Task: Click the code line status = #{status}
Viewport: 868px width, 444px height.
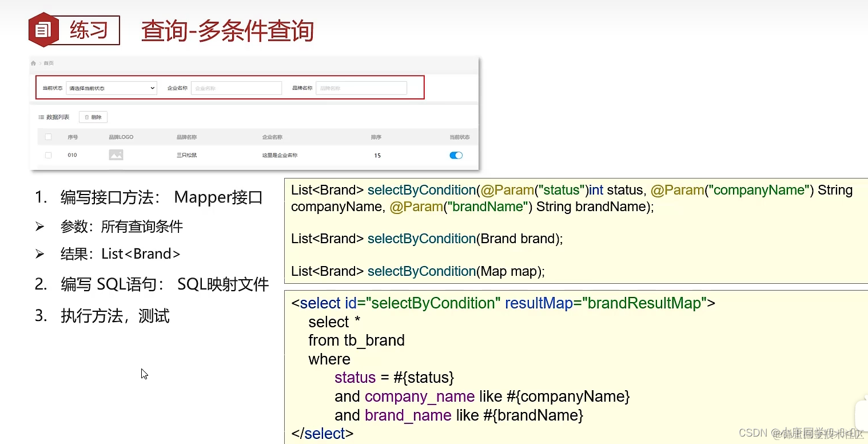Action: [395, 378]
